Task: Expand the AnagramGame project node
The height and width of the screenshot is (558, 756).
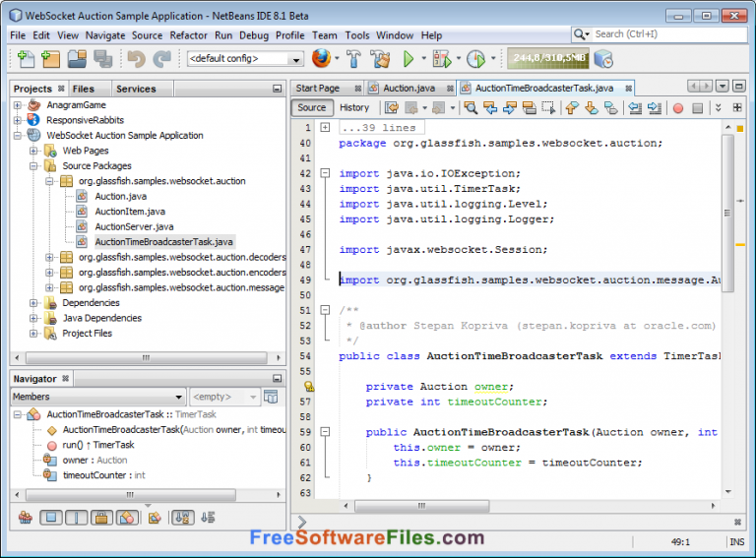Action: click(x=18, y=105)
